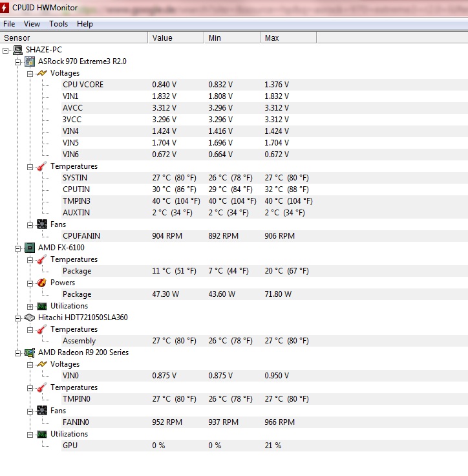Collapse the AMD Radeon R9 200 node
Image resolution: width=468 pixels, height=476 pixels.
tap(18, 353)
